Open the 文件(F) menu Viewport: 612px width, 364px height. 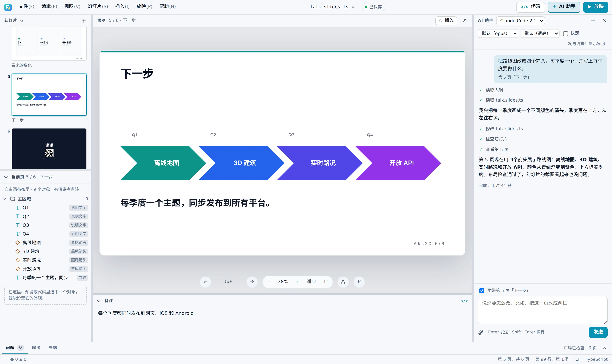(26, 7)
